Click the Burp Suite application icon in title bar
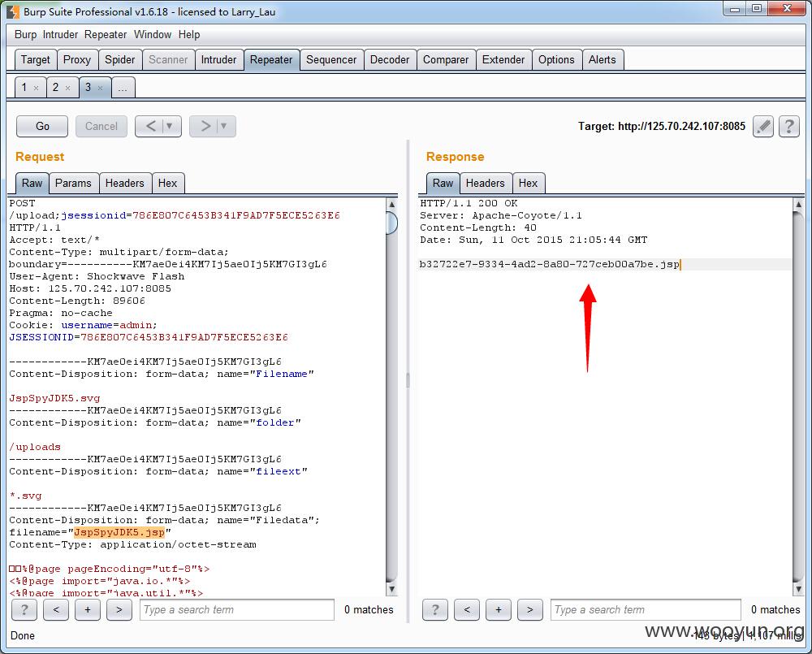 click(x=12, y=11)
